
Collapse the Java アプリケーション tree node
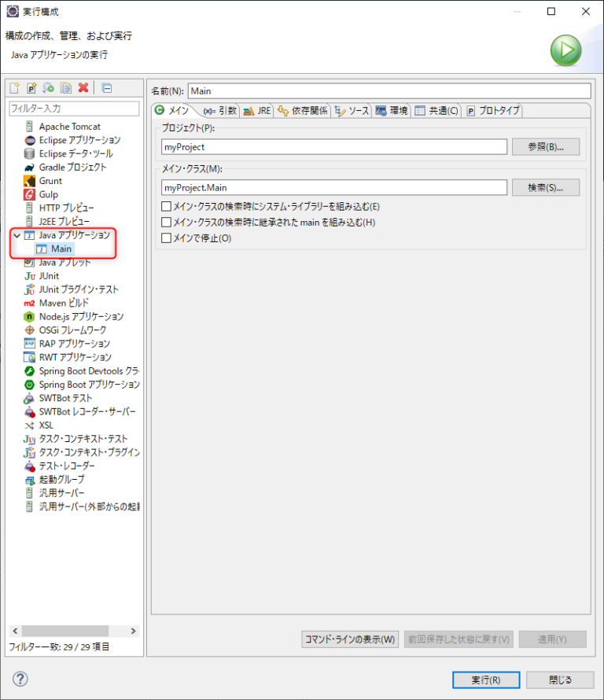point(17,235)
